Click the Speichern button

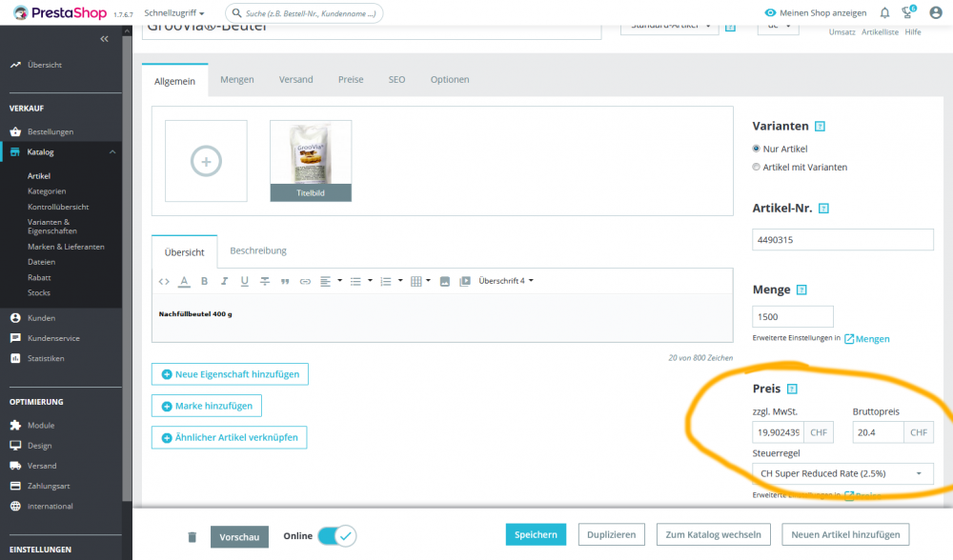click(536, 534)
